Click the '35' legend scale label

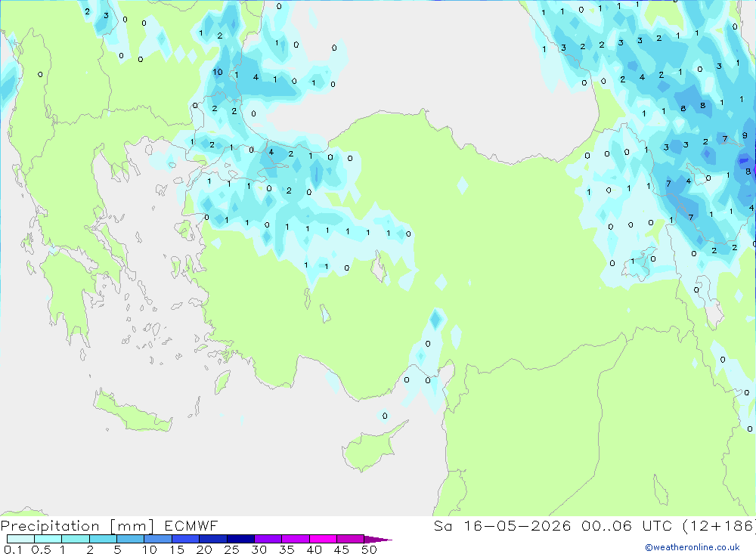point(287,549)
